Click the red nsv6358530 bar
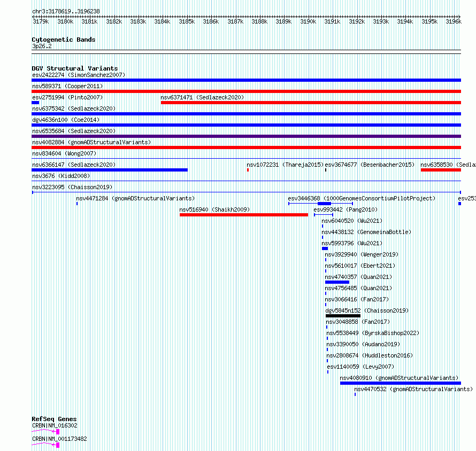476x451 pixels. pyautogui.click(x=441, y=170)
